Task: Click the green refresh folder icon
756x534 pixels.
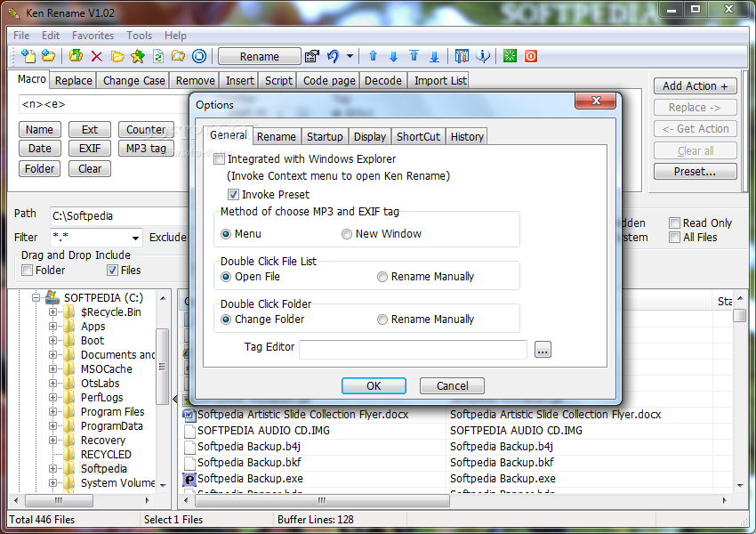Action: click(x=76, y=56)
